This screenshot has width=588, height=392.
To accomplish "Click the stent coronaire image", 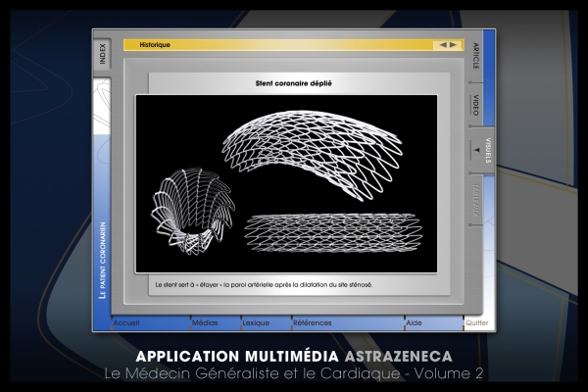I will click(295, 183).
